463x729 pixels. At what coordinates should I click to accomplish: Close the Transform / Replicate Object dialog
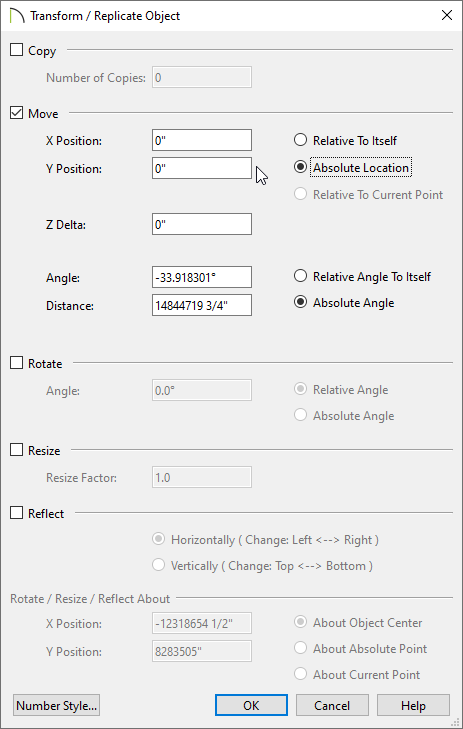coord(447,15)
